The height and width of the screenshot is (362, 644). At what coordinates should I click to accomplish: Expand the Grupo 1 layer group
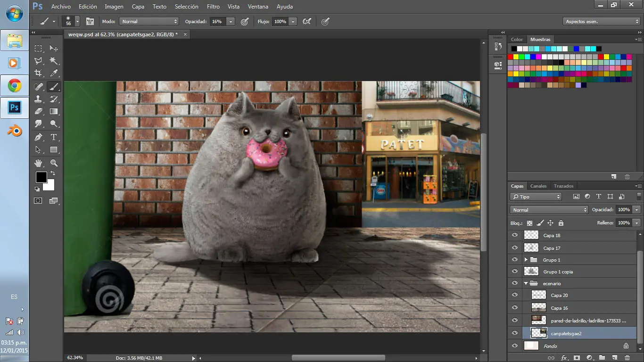click(x=526, y=260)
